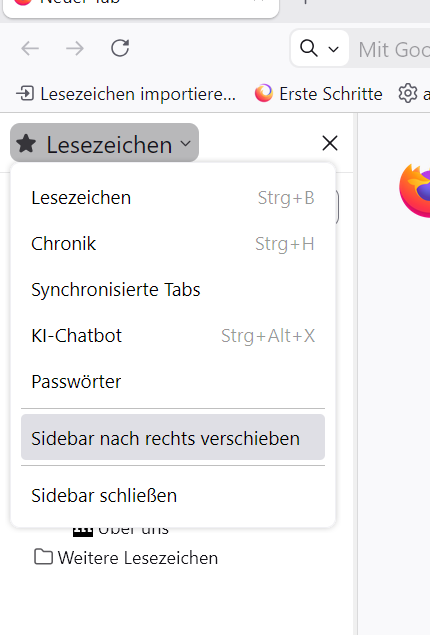Expand the Weitere Lesezeichen folder

coord(126,558)
